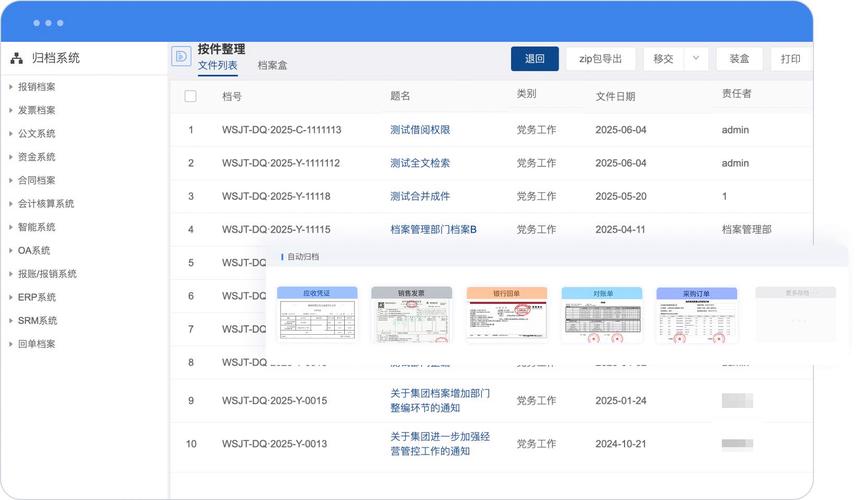Click the 类别 column header
The height and width of the screenshot is (500, 861).
(x=526, y=94)
